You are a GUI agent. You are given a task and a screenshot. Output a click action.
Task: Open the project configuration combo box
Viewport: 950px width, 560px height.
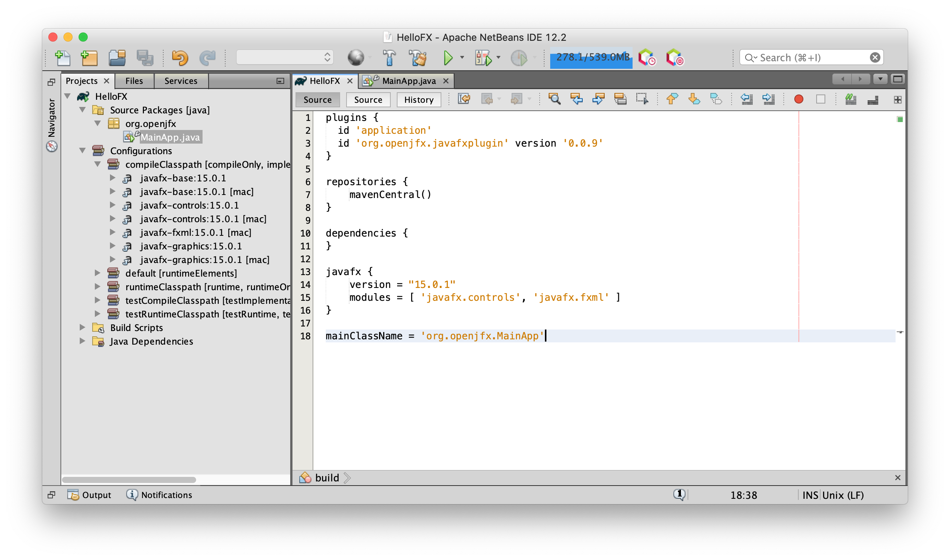(x=285, y=57)
